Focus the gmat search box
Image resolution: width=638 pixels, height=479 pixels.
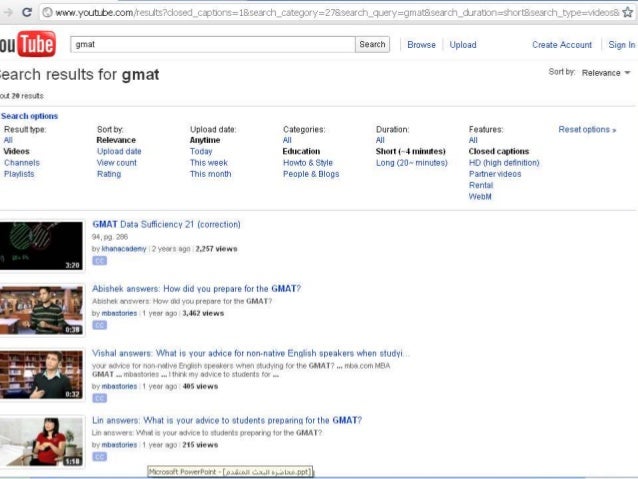click(x=212, y=44)
